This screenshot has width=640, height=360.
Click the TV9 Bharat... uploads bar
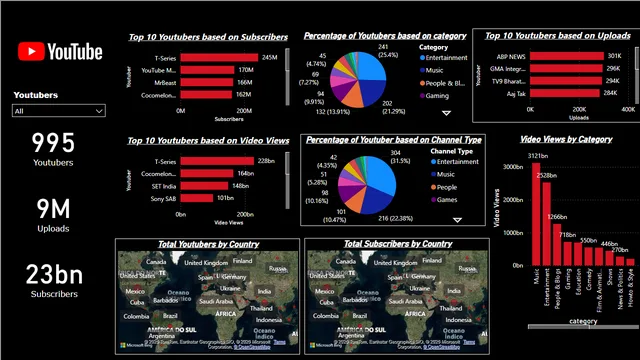[566, 81]
